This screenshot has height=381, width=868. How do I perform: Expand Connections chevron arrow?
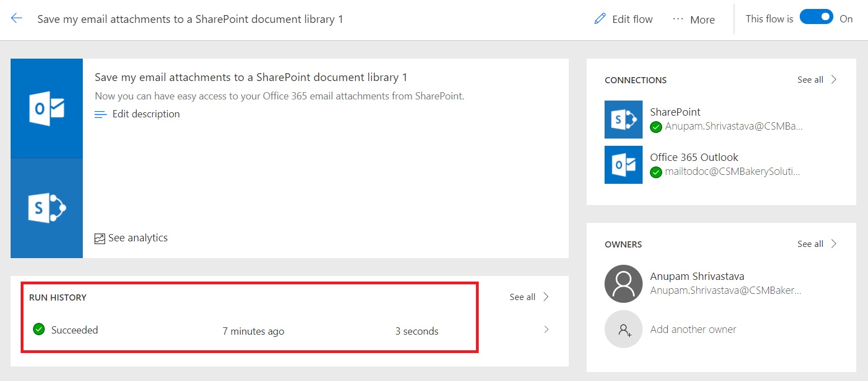834,79
